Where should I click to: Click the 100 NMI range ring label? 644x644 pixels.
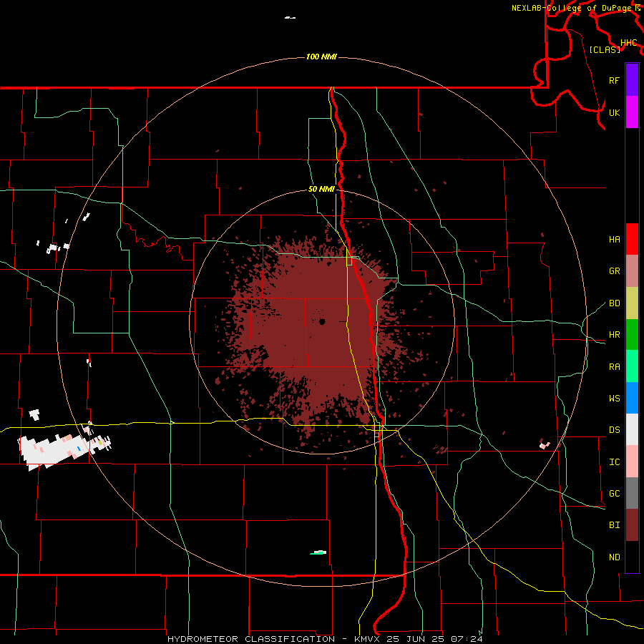click(x=321, y=57)
